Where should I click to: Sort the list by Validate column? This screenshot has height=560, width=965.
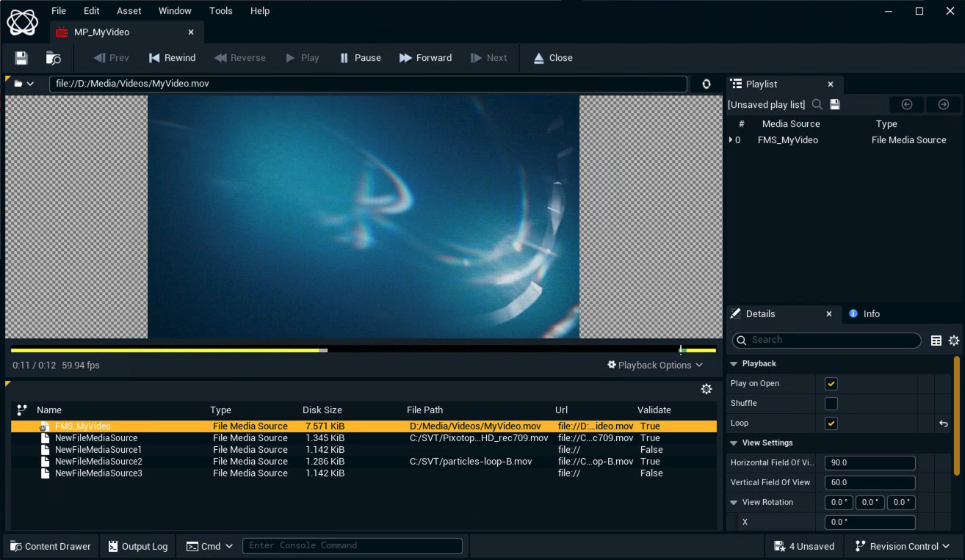click(x=654, y=410)
